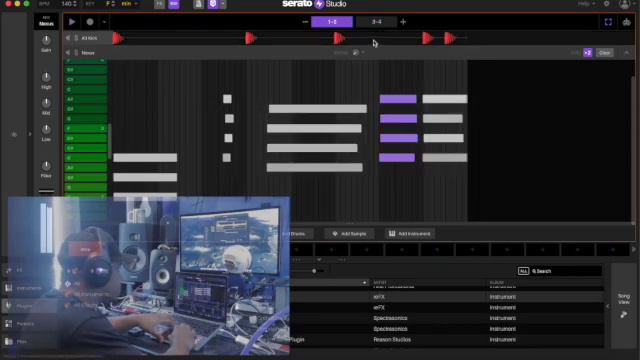The width and height of the screenshot is (640, 360).
Task: Click the Record button in the transport
Action: pyautogui.click(x=90, y=22)
